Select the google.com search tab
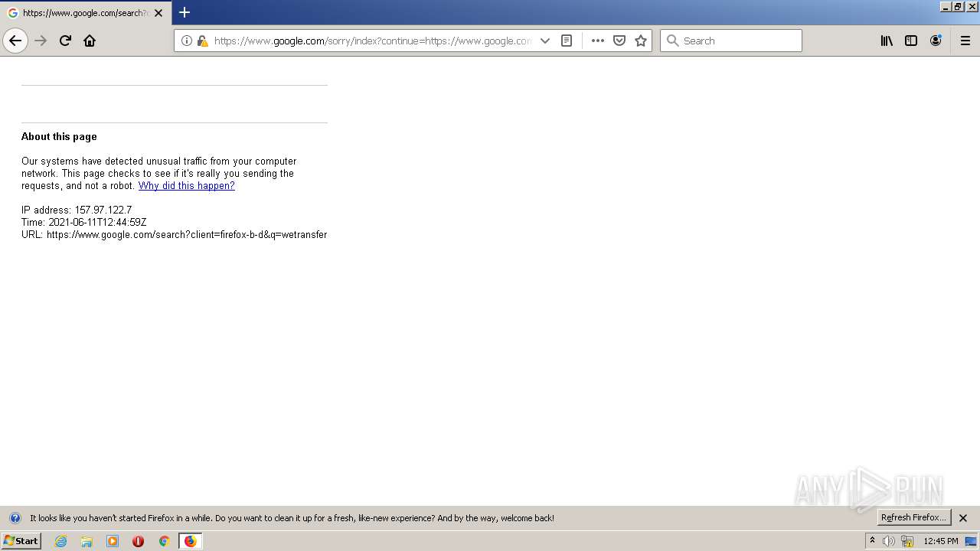The image size is (980, 551). click(x=86, y=13)
